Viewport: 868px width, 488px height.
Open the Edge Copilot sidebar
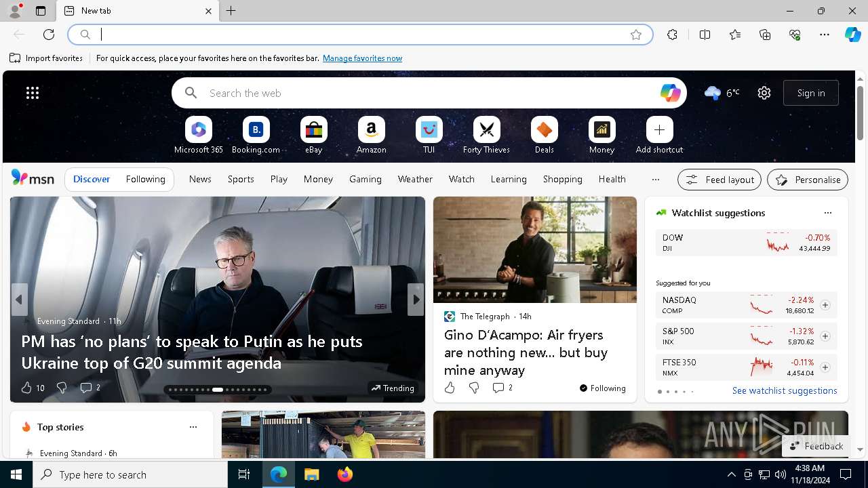click(x=852, y=35)
